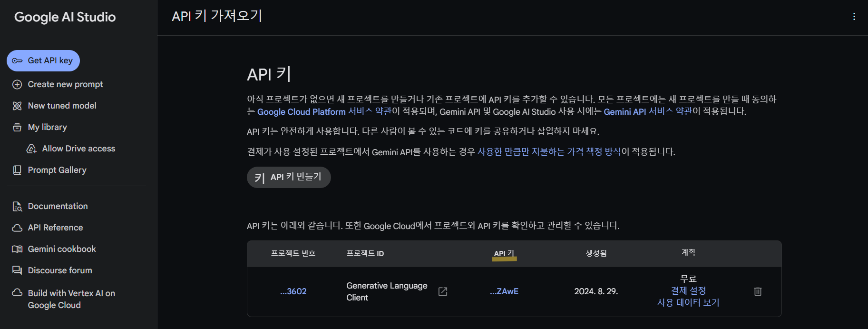The image size is (868, 329).
Task: Open Build with Vertex AI on Google Cloud
Action: [x=71, y=299]
